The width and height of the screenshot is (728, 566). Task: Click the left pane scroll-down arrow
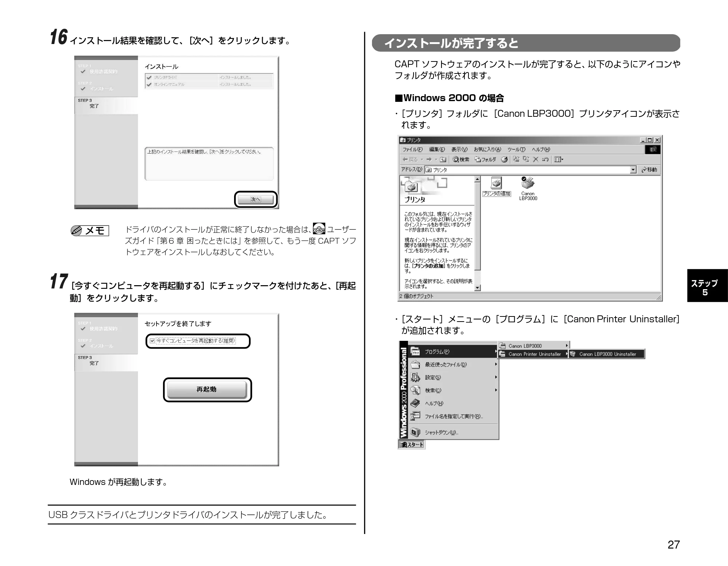click(478, 288)
